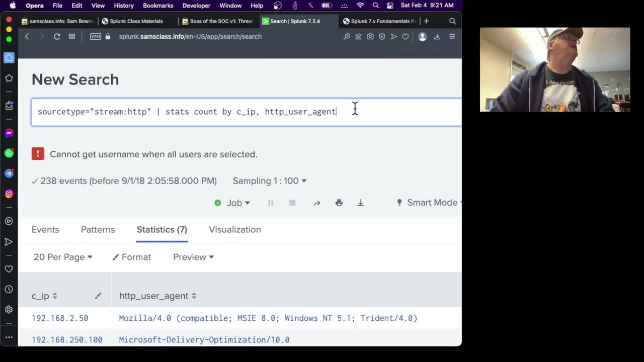Open the find-in-page magnifier icon
Image resolution: width=644 pixels, height=362 pixels.
click(x=347, y=36)
